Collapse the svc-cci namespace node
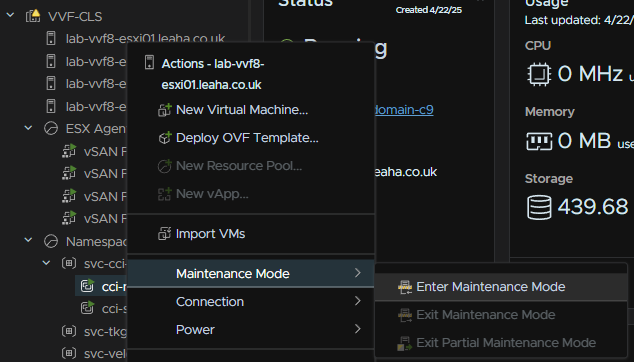Viewport: 634px width, 362px height. click(46, 263)
